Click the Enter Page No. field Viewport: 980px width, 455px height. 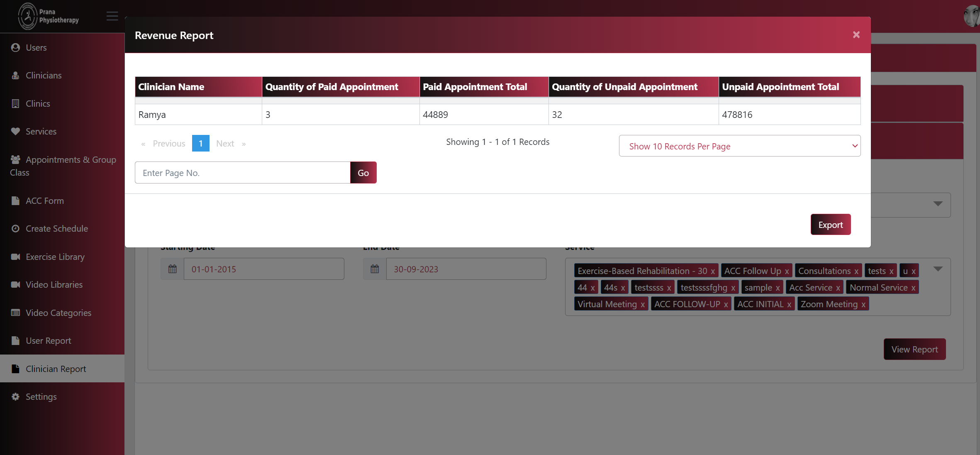tap(242, 173)
